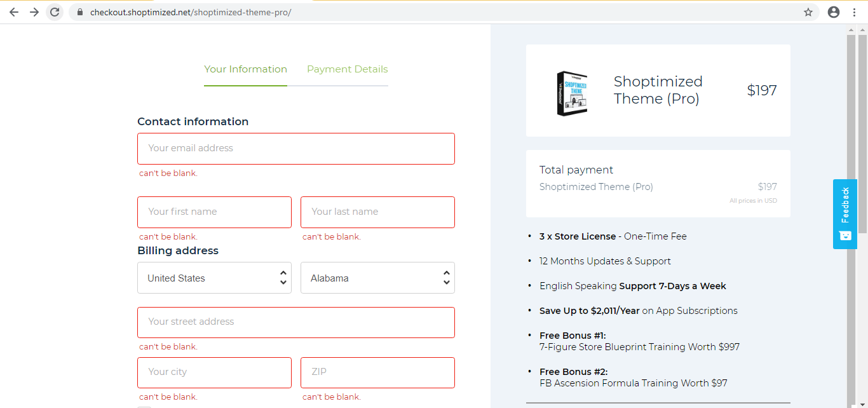The width and height of the screenshot is (868, 408).
Task: Click the browser forward arrow
Action: coord(34,12)
